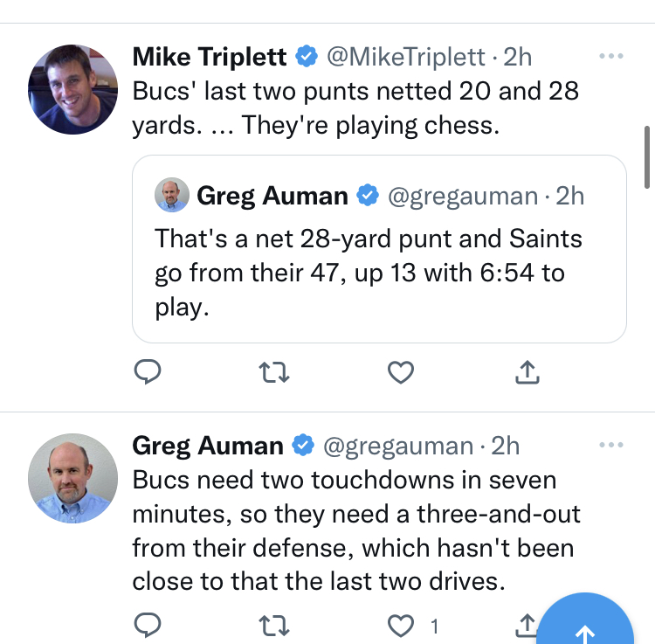Image resolution: width=655 pixels, height=644 pixels.
Task: Open Mike Triplett's display name link
Action: 209,57
